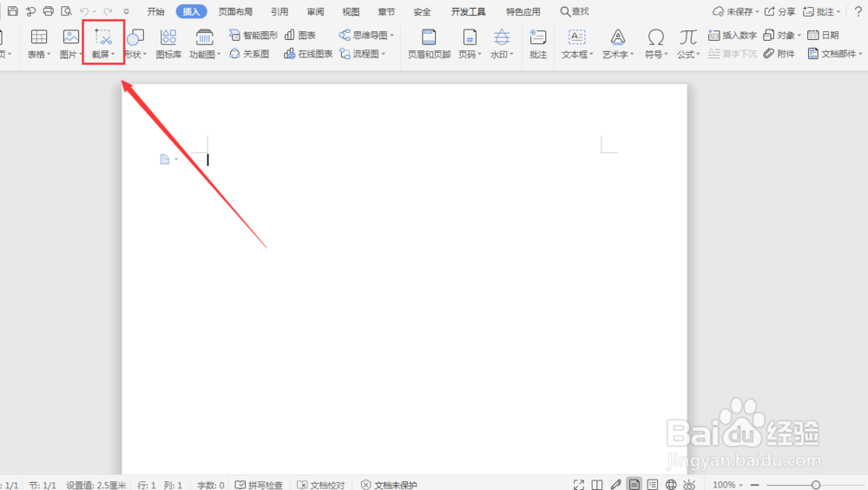Open the 引用 tab

279,11
